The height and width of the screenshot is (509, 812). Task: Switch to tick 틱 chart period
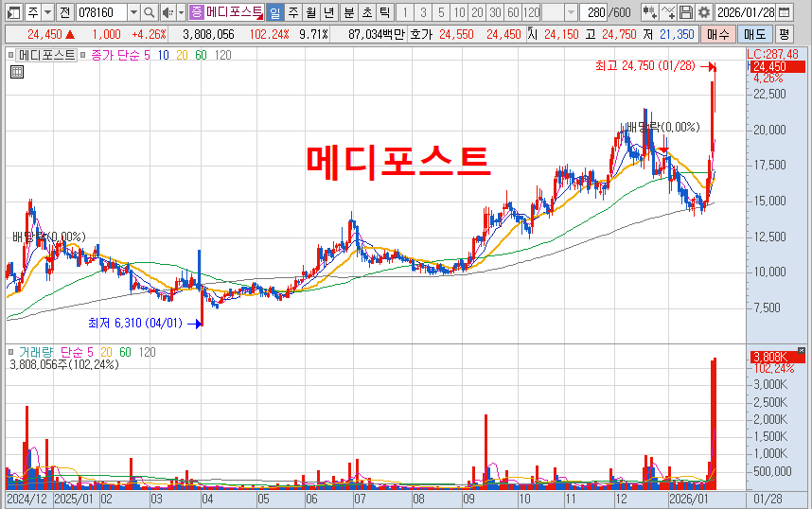click(385, 12)
